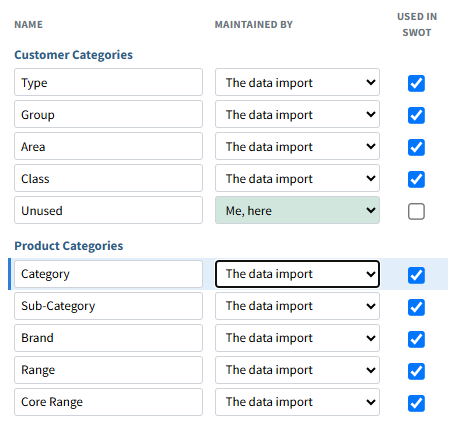Click the NAME column header
Image resolution: width=455 pixels, height=424 pixels.
[29, 25]
